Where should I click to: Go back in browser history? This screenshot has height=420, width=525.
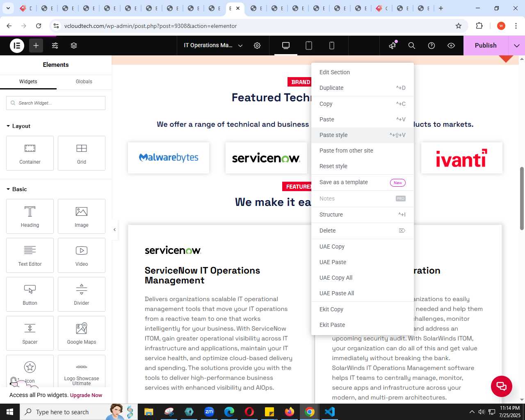9,26
